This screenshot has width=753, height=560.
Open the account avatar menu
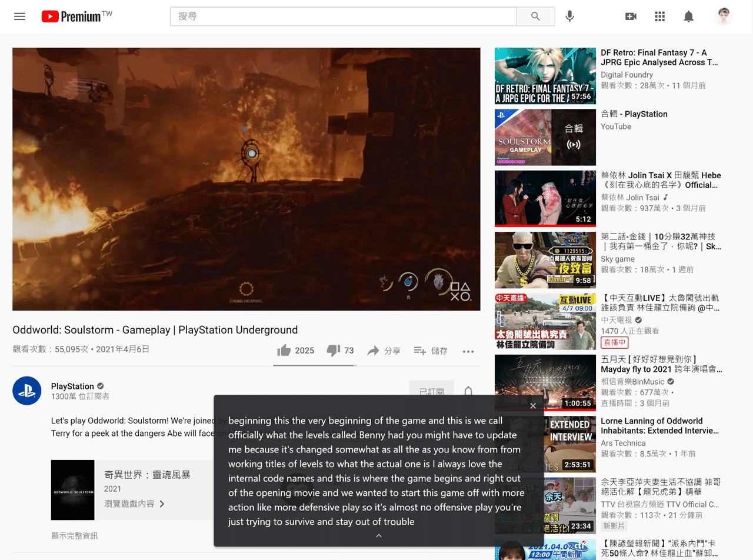(724, 16)
